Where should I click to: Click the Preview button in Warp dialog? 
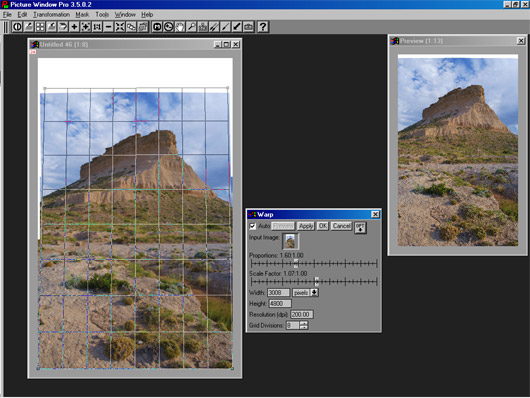(x=283, y=226)
